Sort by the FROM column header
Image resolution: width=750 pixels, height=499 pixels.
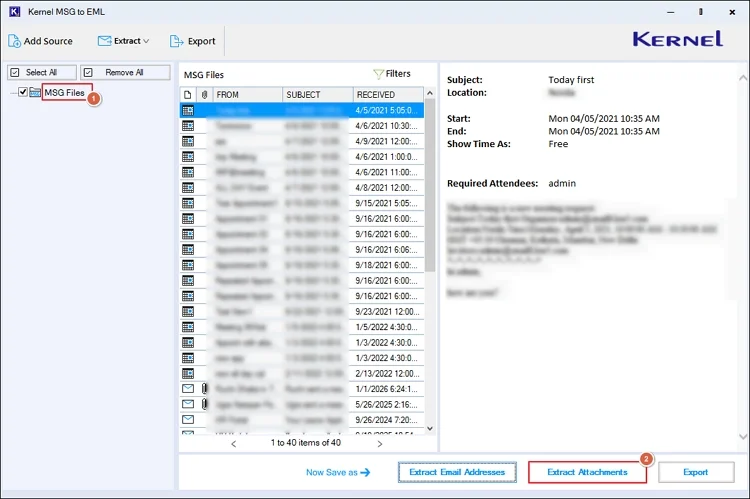248,95
